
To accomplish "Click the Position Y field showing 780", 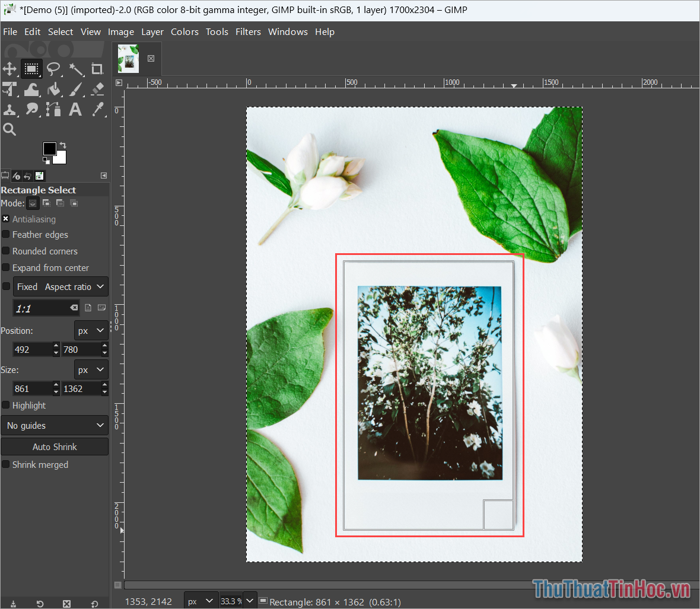I will 82,349.
